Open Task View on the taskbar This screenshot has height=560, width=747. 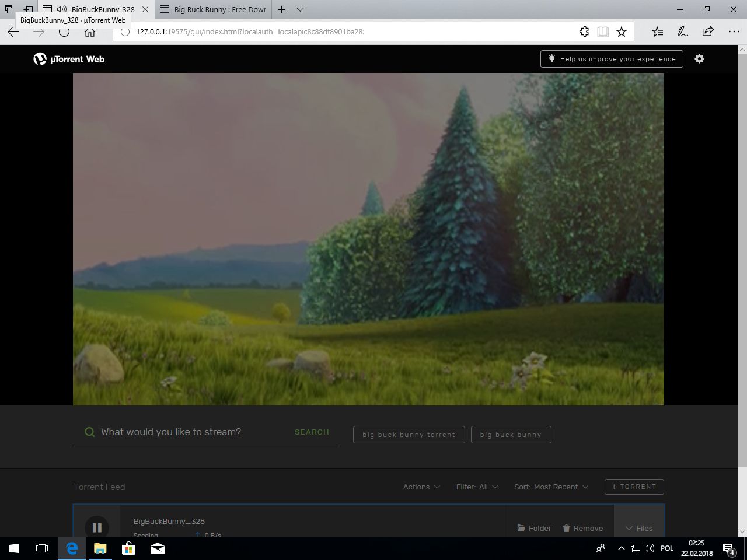click(42, 548)
